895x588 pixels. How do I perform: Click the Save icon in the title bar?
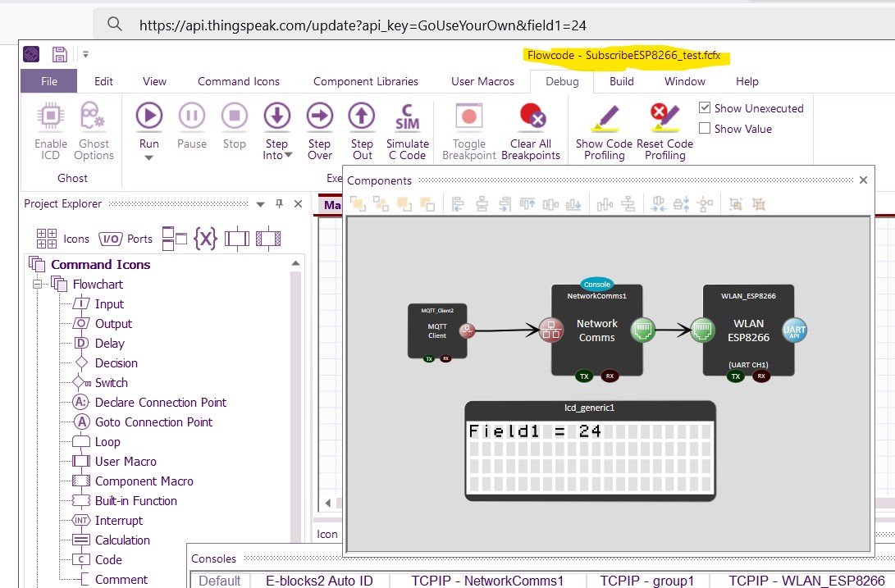[x=59, y=53]
